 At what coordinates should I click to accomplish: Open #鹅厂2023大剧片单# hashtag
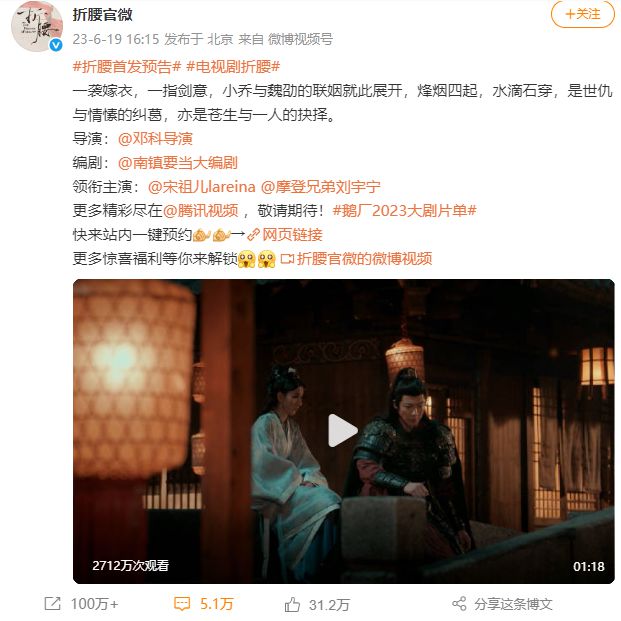click(x=404, y=211)
